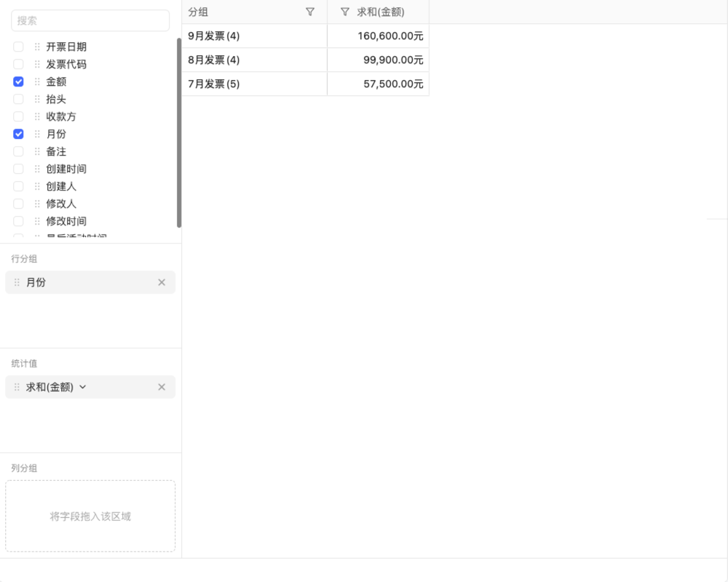Click inside the 搜索 search box

(x=90, y=20)
